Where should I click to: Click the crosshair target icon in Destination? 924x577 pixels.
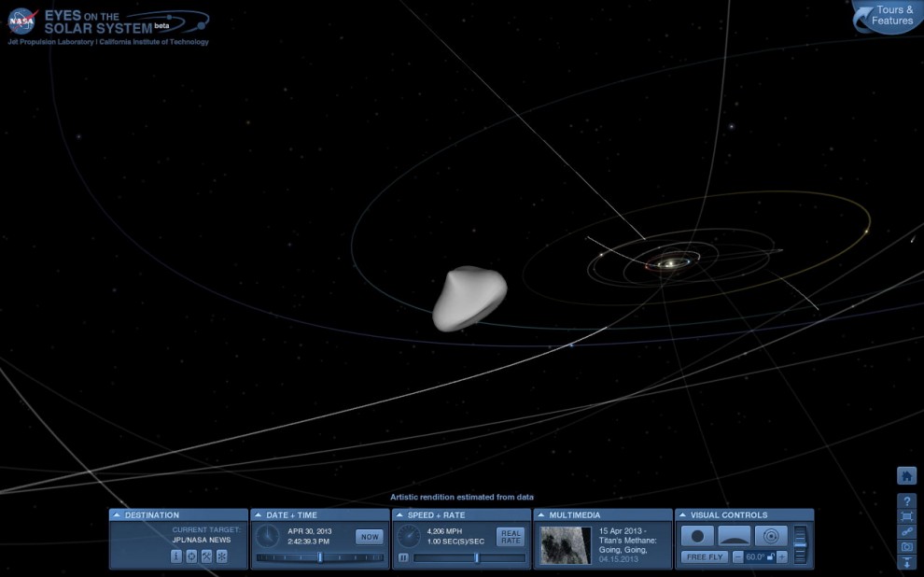(x=191, y=556)
